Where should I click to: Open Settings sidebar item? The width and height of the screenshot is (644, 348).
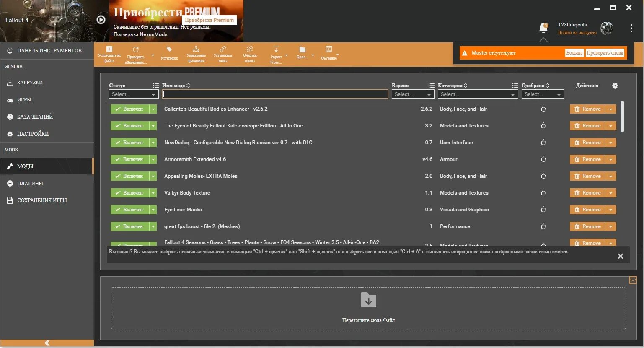click(47, 134)
